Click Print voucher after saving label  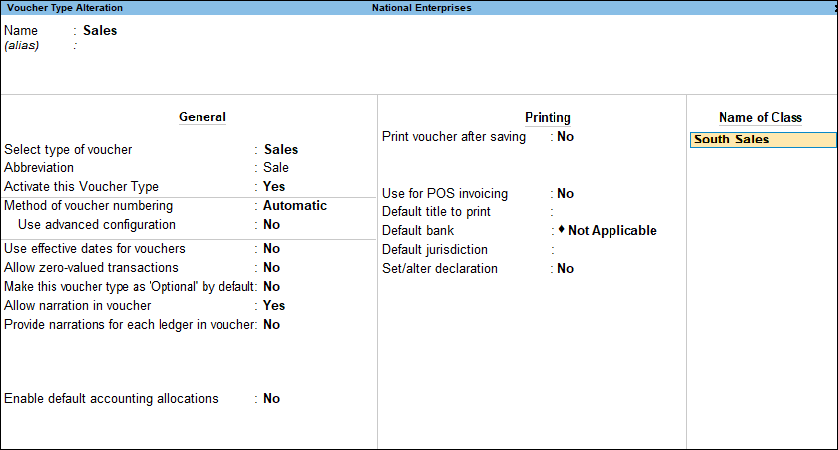454,137
